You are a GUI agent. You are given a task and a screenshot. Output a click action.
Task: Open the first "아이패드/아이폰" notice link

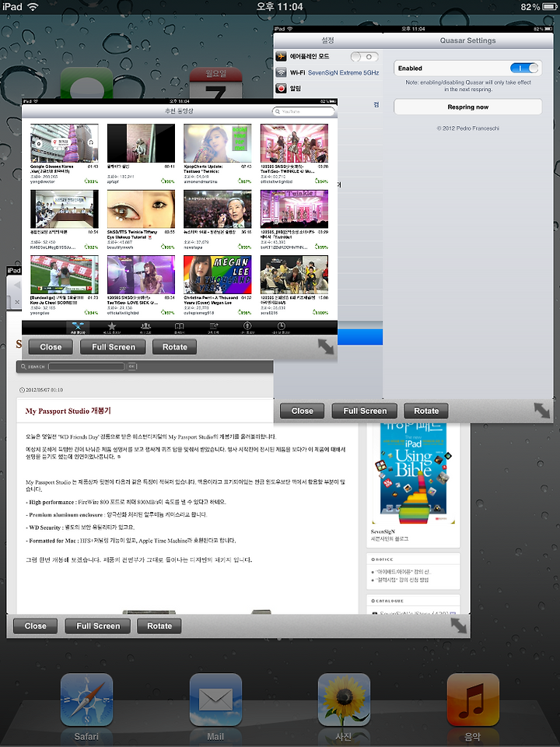(x=404, y=571)
